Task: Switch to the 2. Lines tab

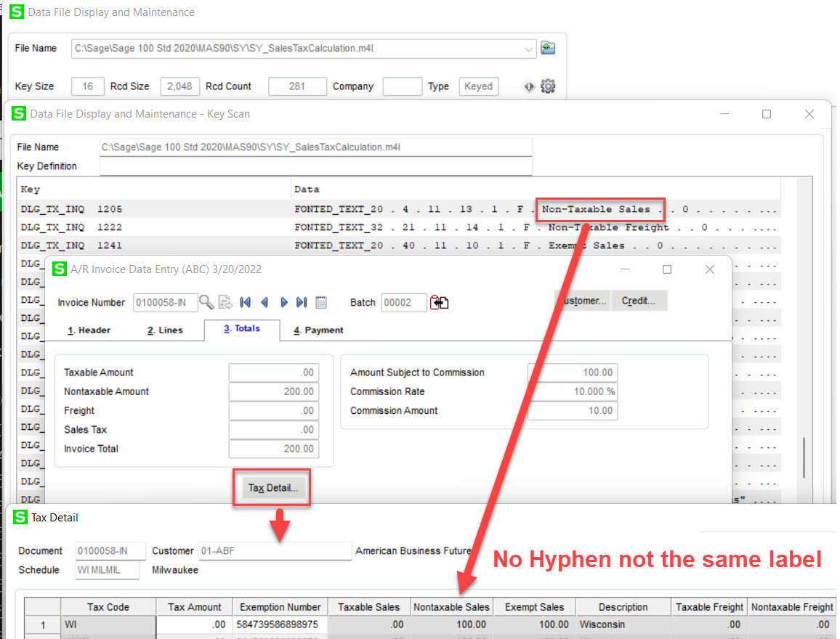Action: (x=165, y=330)
